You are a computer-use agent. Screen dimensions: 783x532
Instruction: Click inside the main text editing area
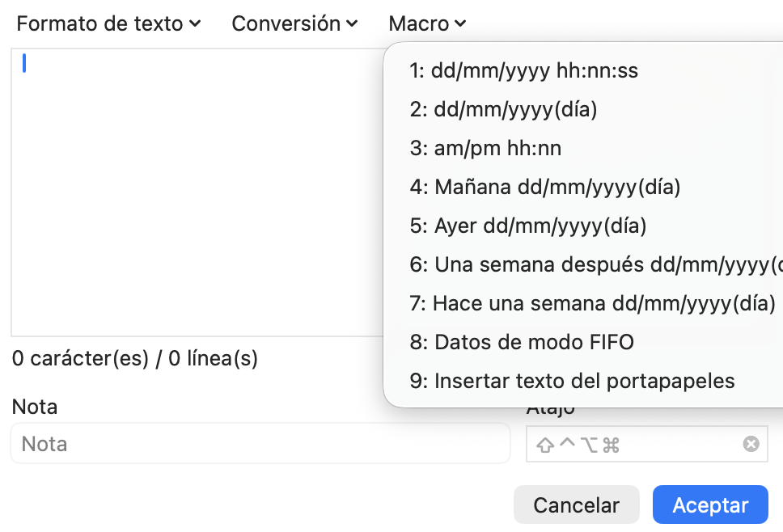[x=197, y=192]
